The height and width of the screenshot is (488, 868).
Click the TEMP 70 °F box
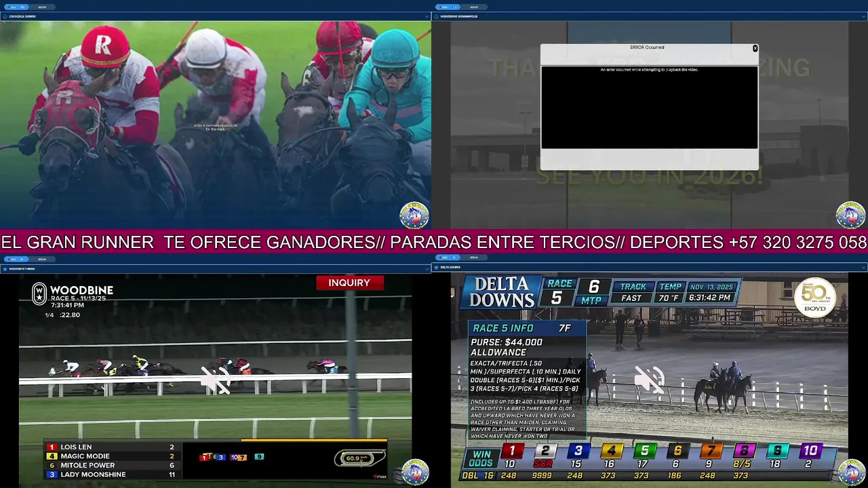670,292
